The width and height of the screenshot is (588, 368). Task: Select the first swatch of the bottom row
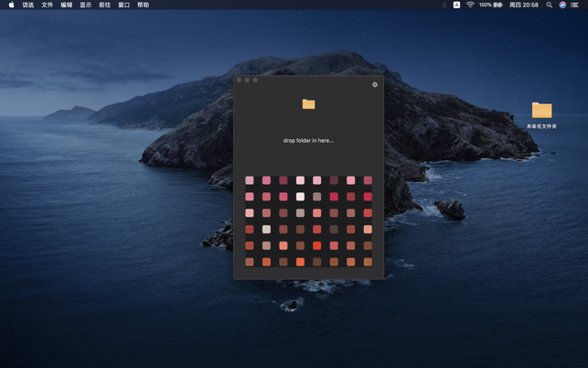(x=250, y=262)
